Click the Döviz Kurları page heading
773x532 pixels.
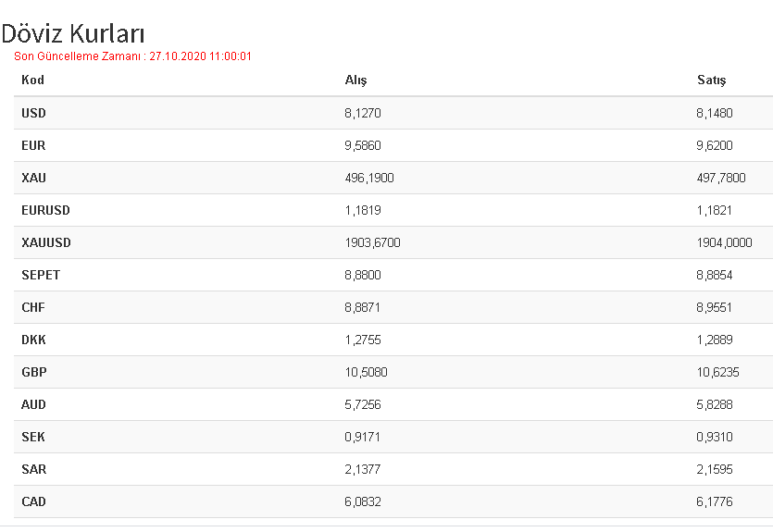pos(73,34)
